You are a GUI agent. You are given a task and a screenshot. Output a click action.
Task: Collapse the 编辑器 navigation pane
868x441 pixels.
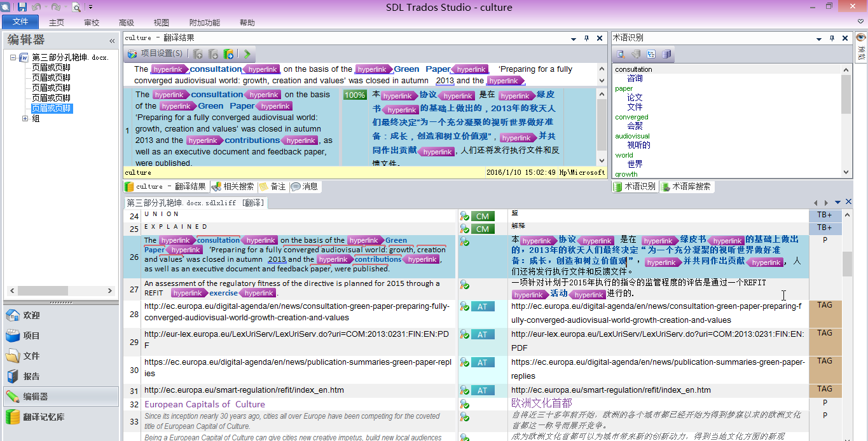112,41
